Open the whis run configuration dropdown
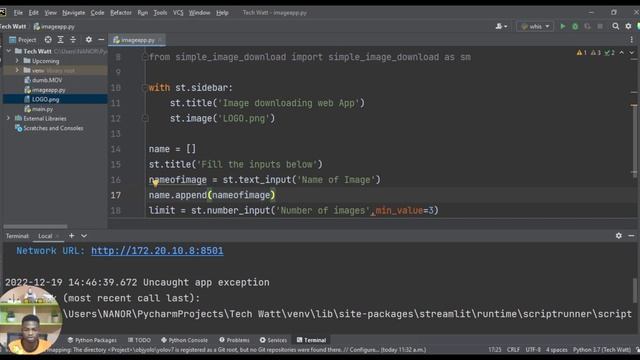Viewport: 640px width, 360px height. [535, 27]
